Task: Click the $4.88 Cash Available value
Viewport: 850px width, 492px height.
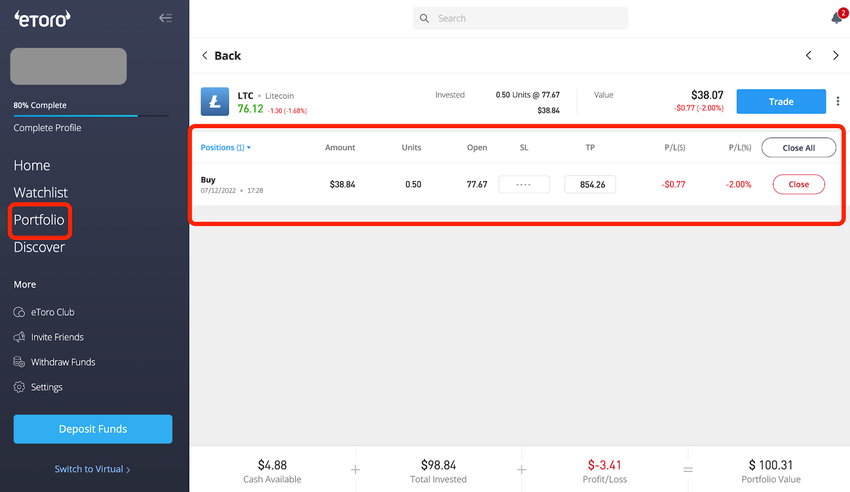Action: coord(272,465)
